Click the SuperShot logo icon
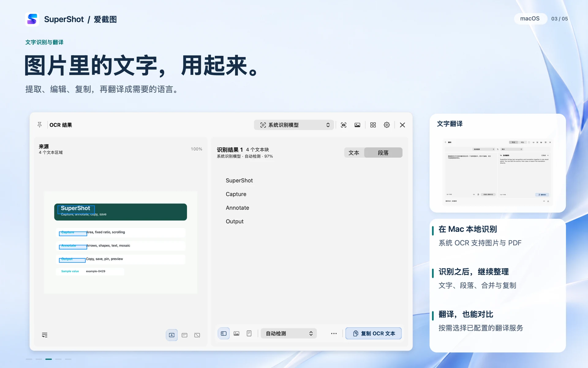The height and width of the screenshot is (368, 588). point(32,19)
